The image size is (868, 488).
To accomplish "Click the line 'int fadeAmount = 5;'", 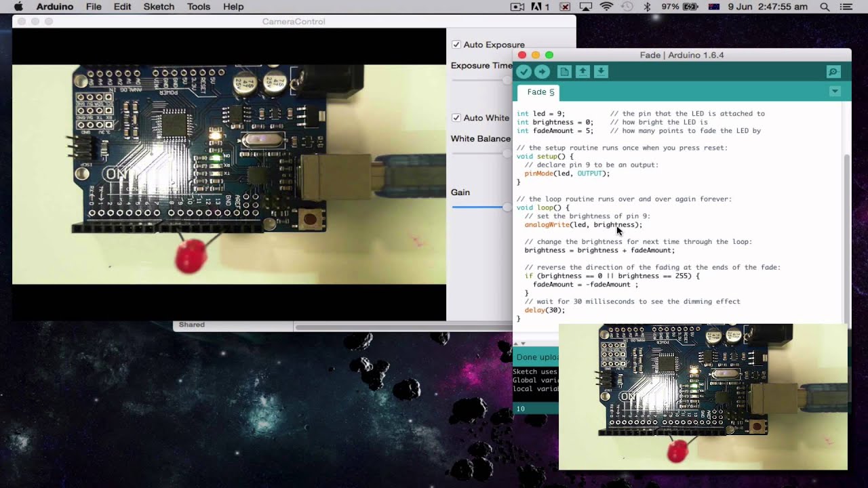I will (555, 131).
